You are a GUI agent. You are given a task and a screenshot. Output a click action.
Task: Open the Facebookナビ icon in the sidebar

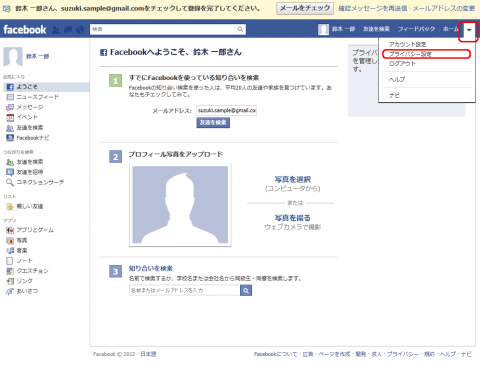click(x=10, y=138)
